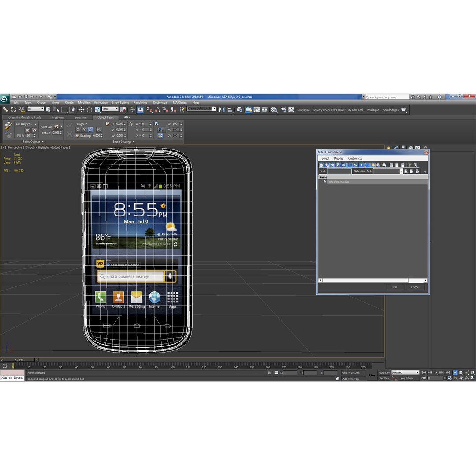
Task: Click the CHECKMATE toolbar button
Action: click(338, 110)
